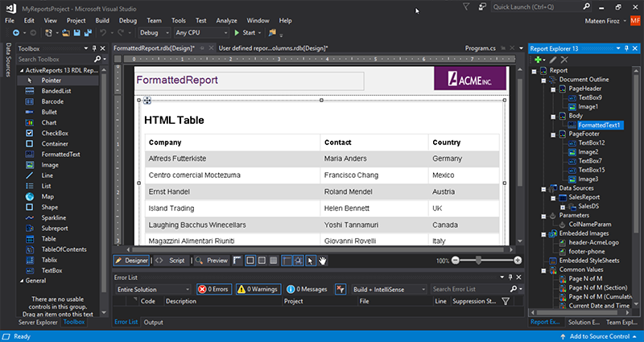
Task: Open the Analyze menu
Action: [227, 21]
